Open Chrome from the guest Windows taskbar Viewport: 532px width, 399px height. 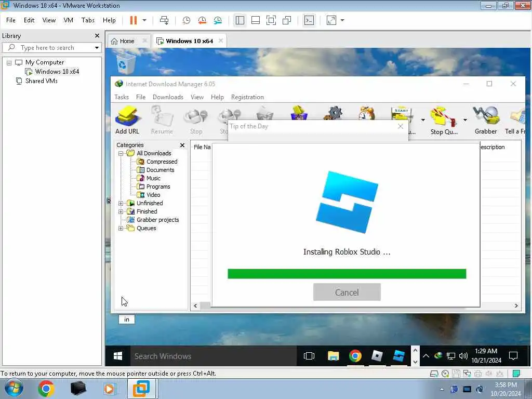coord(355,356)
